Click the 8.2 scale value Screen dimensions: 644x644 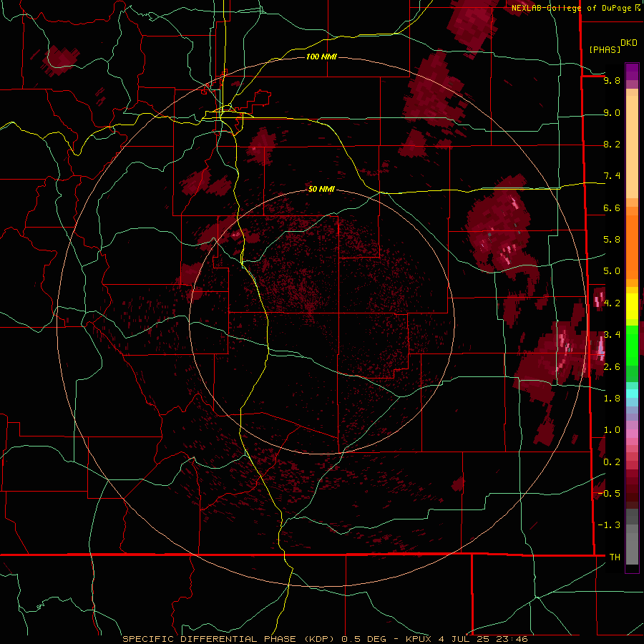[612, 144]
